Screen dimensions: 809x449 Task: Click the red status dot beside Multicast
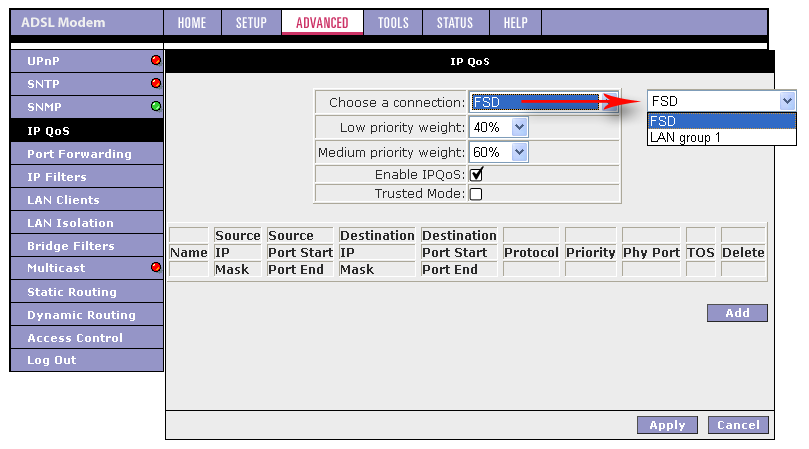156,267
